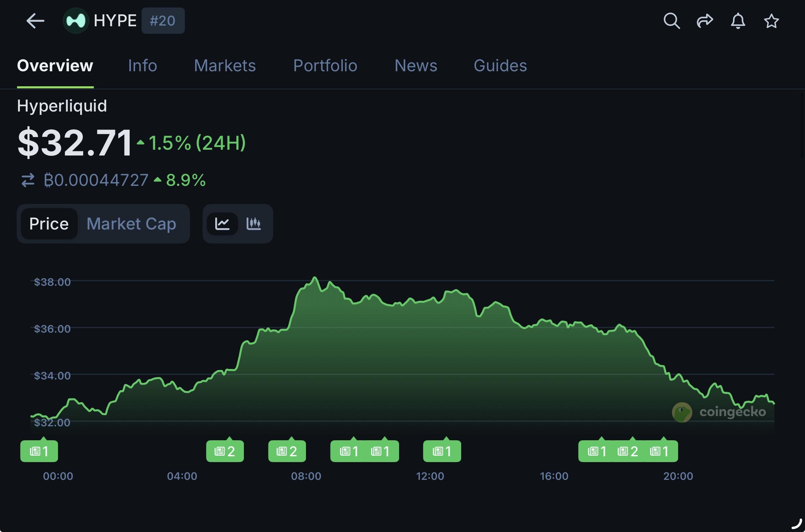Click the $38.00 axis label
This screenshot has height=532, width=805.
[x=52, y=282]
